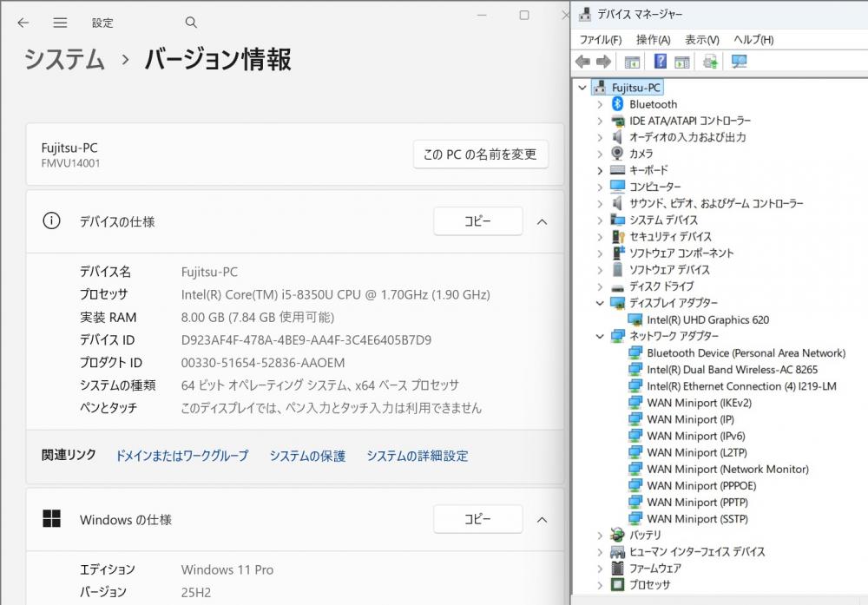This screenshot has height=605, width=868.
Task: Click the ヒューマン インターフェイス デバイス icon
Action: [x=617, y=551]
